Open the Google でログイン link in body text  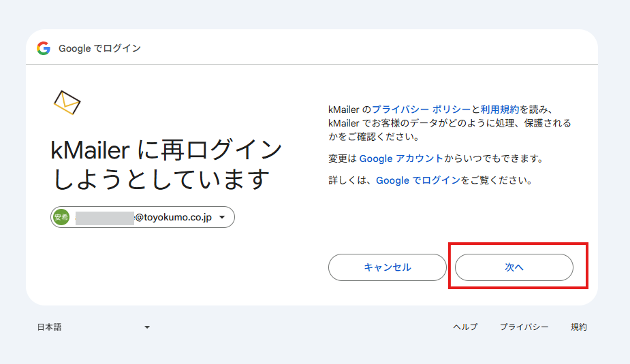click(418, 180)
